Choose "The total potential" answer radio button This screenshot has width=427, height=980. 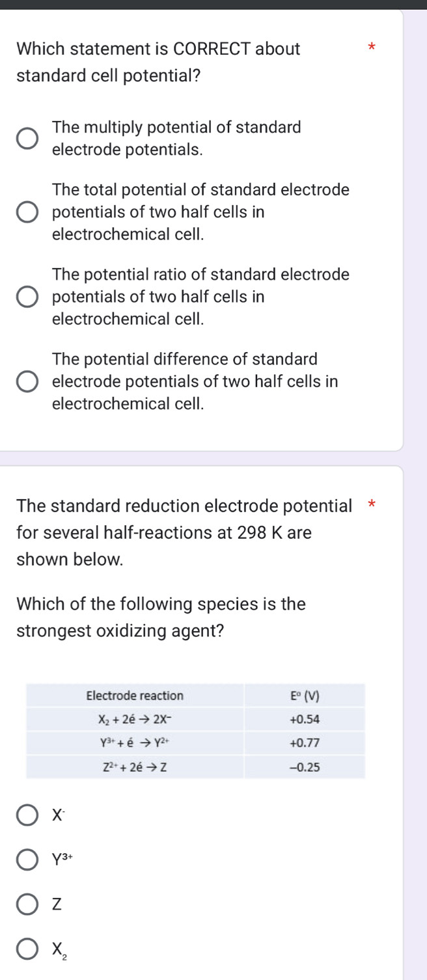pyautogui.click(x=27, y=212)
